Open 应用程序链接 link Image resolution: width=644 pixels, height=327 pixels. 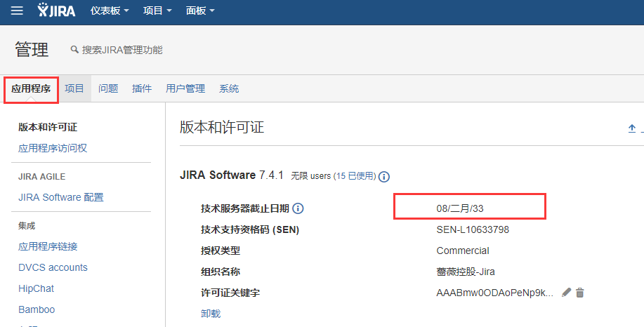(48, 246)
